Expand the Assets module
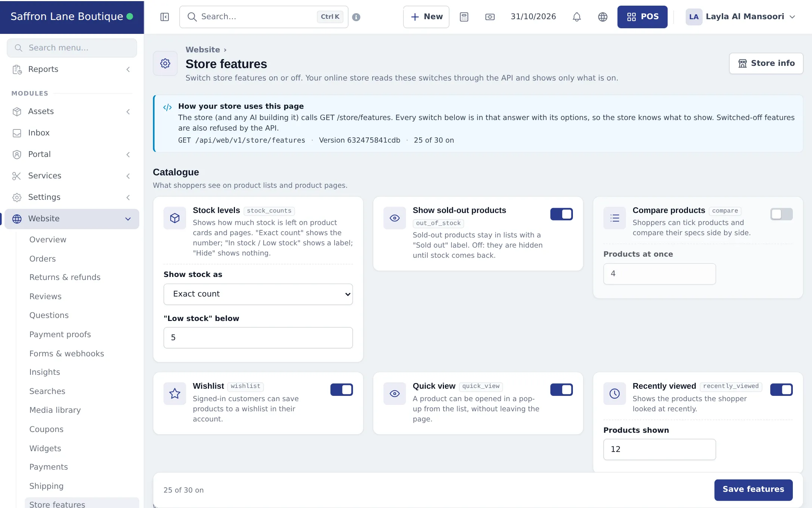 coord(72,111)
